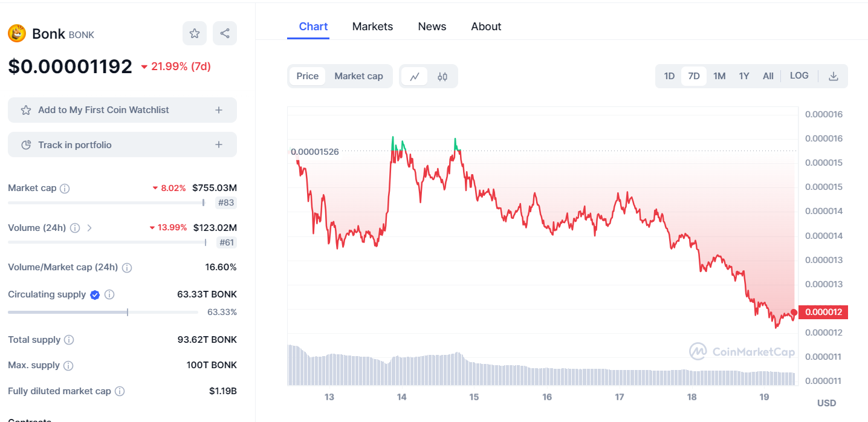The image size is (868, 422).
Task: Click info icon beside Volume/Market cap (24h)
Action: click(x=127, y=268)
